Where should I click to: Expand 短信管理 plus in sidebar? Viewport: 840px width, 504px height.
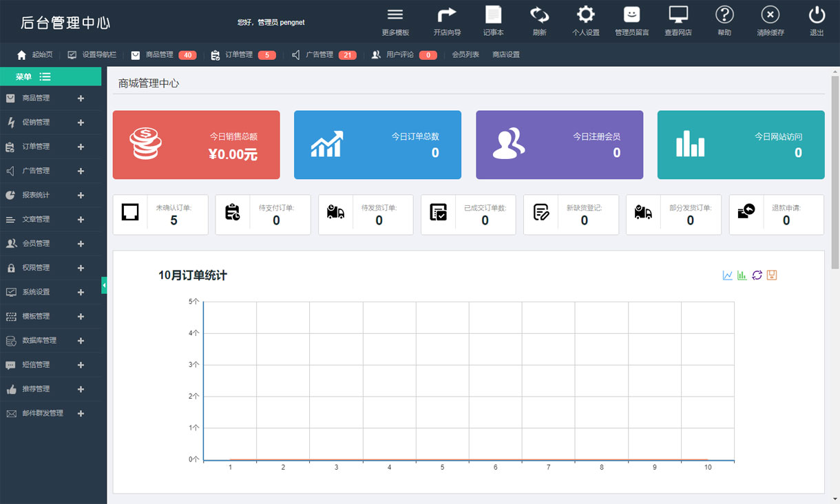pyautogui.click(x=81, y=365)
